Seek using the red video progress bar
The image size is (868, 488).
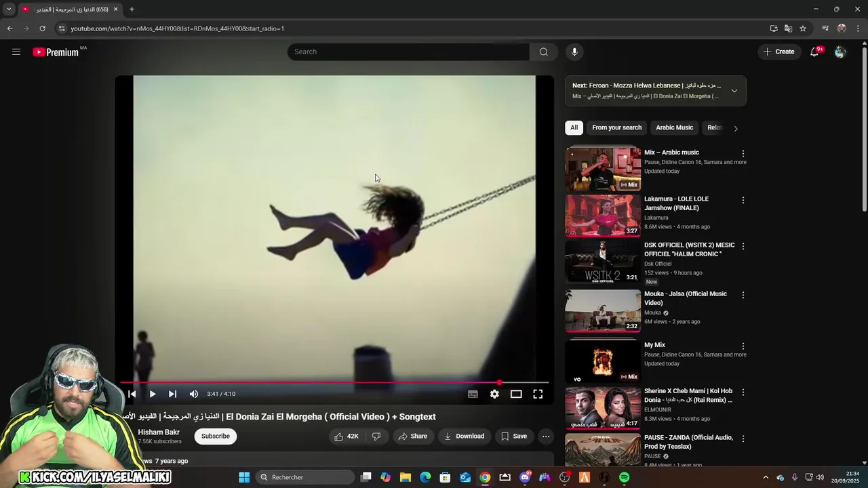[x=334, y=383]
